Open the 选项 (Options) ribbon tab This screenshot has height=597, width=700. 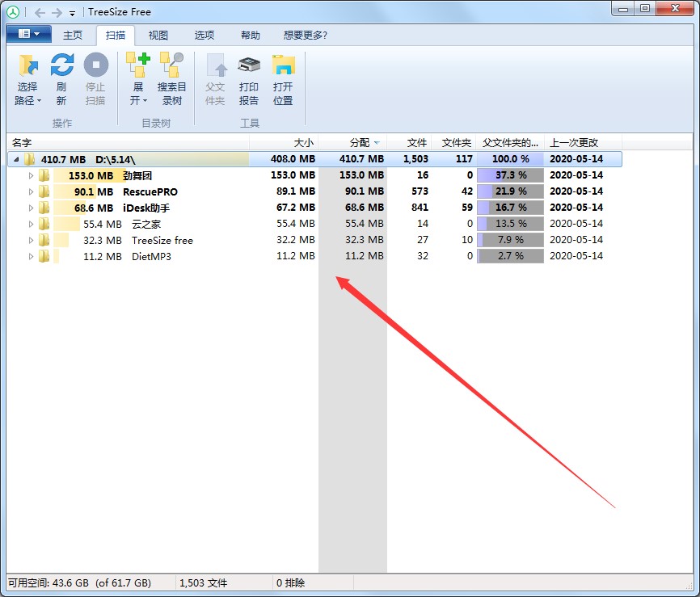click(204, 35)
